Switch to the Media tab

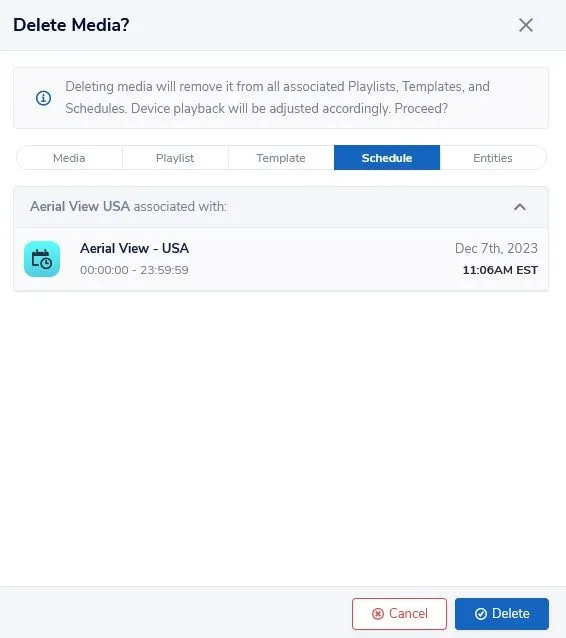coord(69,158)
